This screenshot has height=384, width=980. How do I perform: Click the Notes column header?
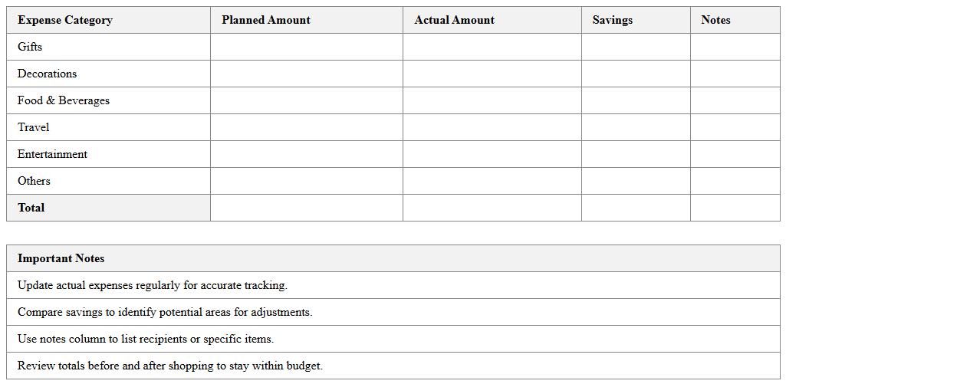[x=715, y=20]
